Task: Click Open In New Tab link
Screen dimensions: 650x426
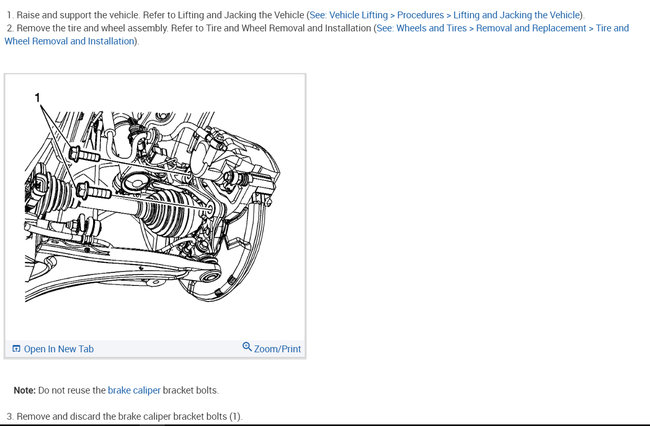Action: pyautogui.click(x=58, y=349)
